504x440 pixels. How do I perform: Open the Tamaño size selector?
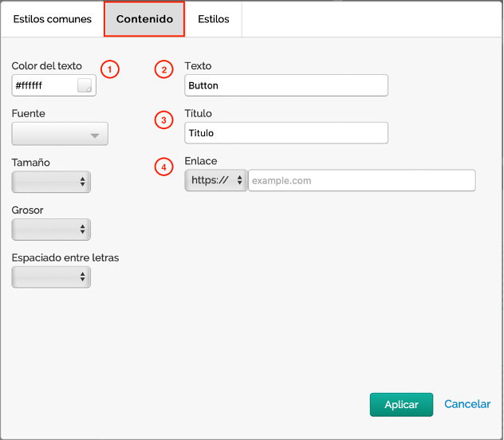[51, 182]
